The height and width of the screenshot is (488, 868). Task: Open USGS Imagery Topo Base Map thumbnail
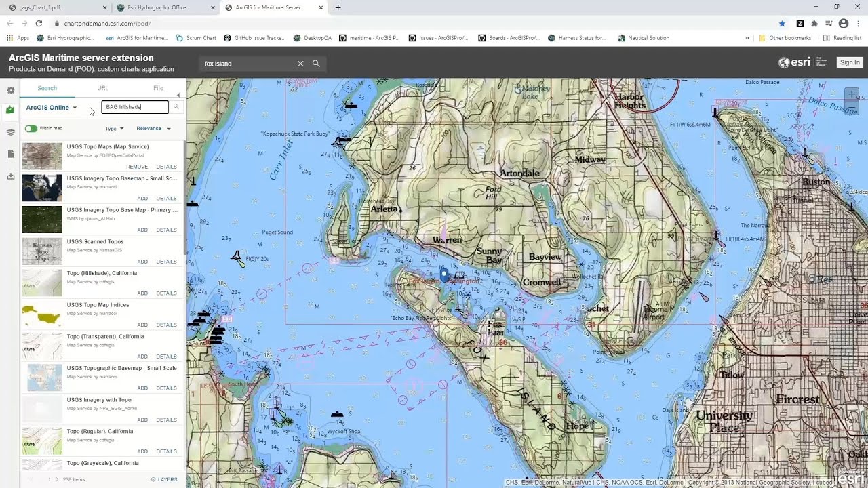click(42, 220)
